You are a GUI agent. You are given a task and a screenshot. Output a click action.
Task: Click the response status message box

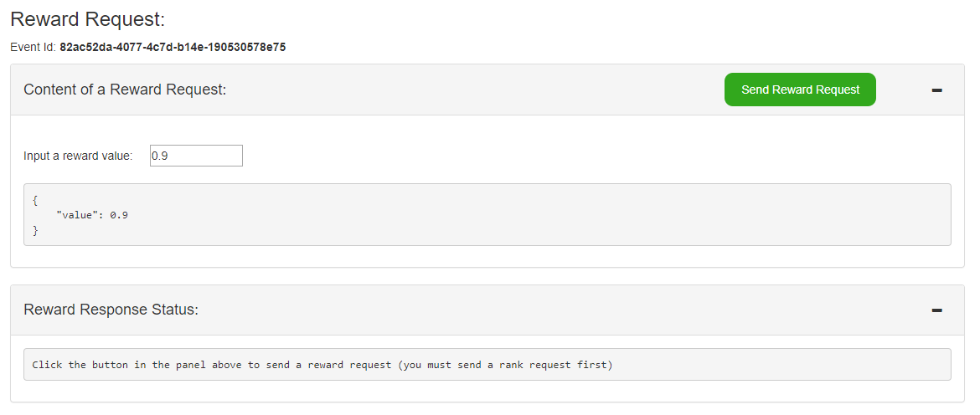(x=487, y=365)
